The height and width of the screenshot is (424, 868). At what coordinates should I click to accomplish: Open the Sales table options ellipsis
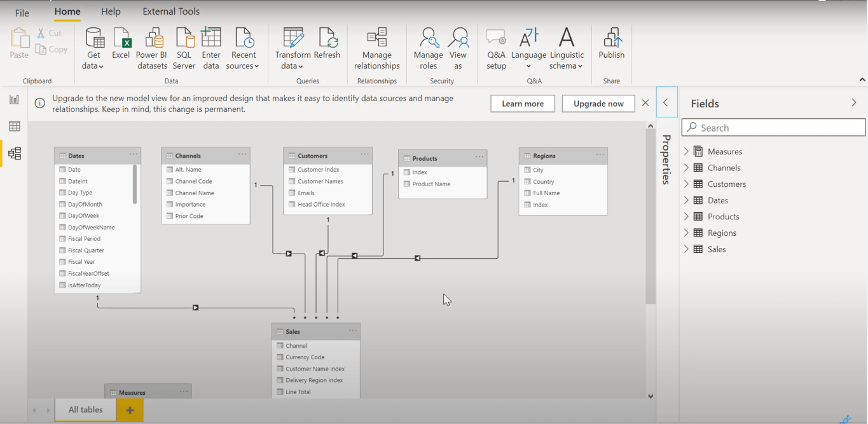pyautogui.click(x=352, y=331)
